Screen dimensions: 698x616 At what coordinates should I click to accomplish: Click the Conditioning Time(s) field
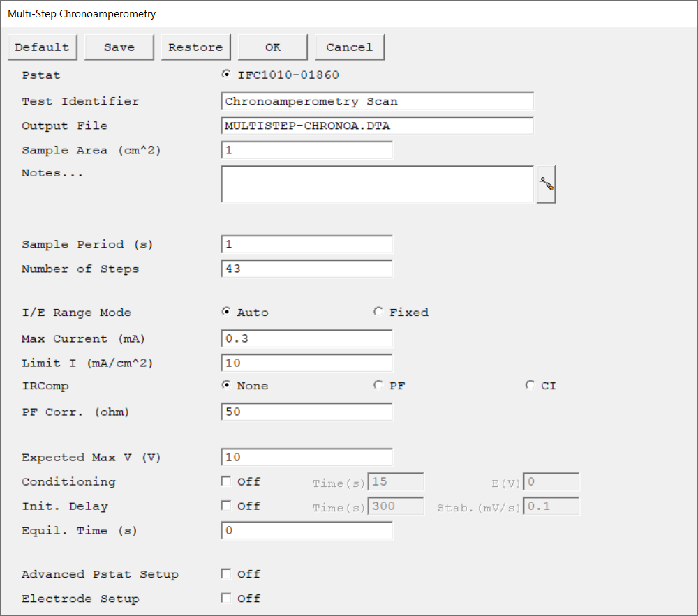[x=396, y=481]
